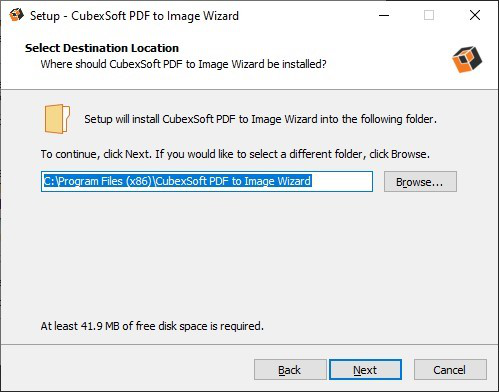Click the greyed-out maximize box icon
The image size is (499, 392).
[429, 15]
